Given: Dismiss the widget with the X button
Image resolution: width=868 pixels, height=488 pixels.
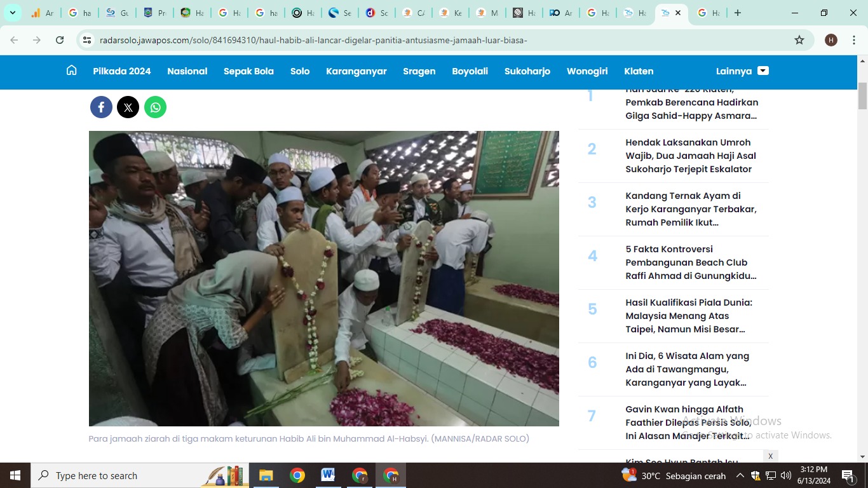Looking at the screenshot, I should (770, 456).
